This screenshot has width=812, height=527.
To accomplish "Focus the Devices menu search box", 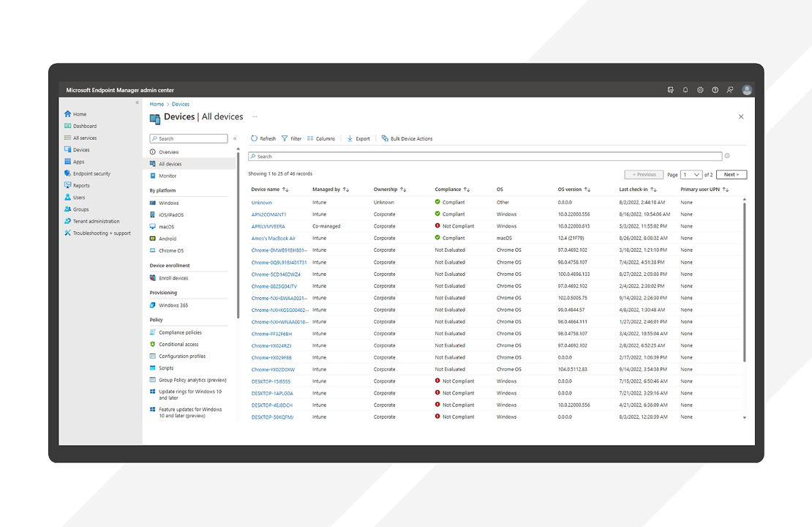I will [189, 139].
